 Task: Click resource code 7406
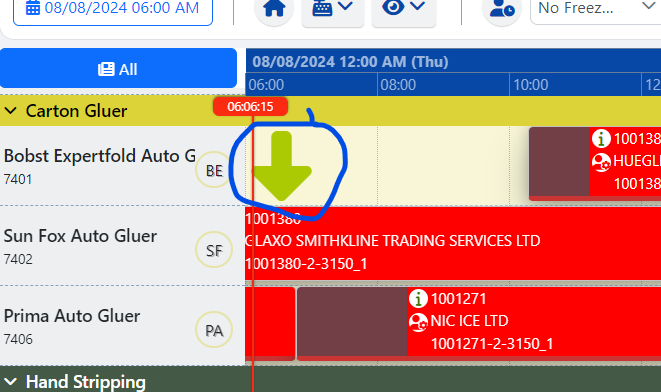tap(18, 339)
